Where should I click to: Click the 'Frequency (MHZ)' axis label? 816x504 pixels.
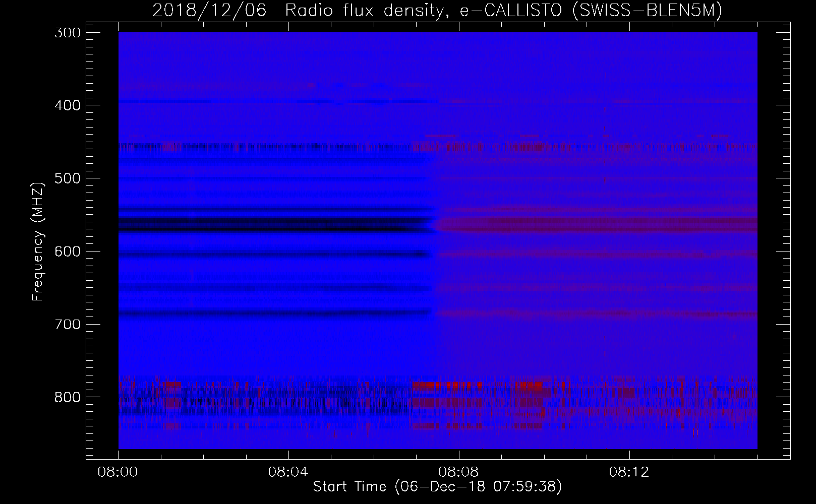38,242
